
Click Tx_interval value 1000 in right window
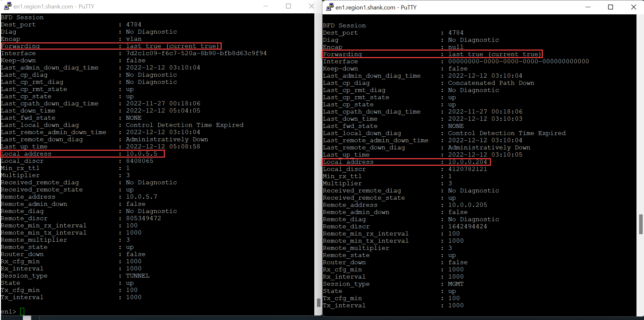pos(456,305)
